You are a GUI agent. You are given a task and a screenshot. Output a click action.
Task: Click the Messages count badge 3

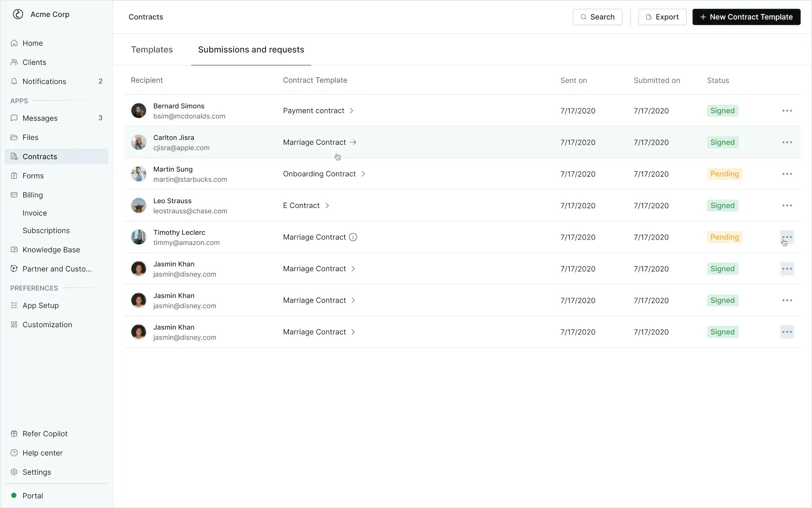point(100,118)
